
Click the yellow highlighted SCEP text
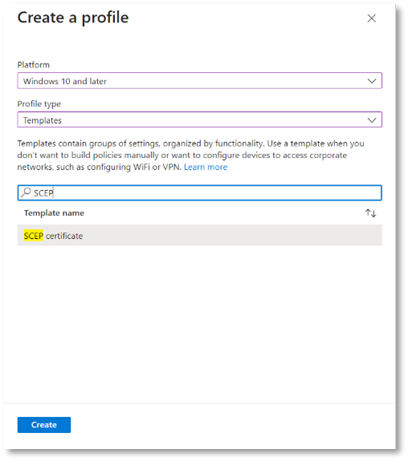pyautogui.click(x=33, y=236)
